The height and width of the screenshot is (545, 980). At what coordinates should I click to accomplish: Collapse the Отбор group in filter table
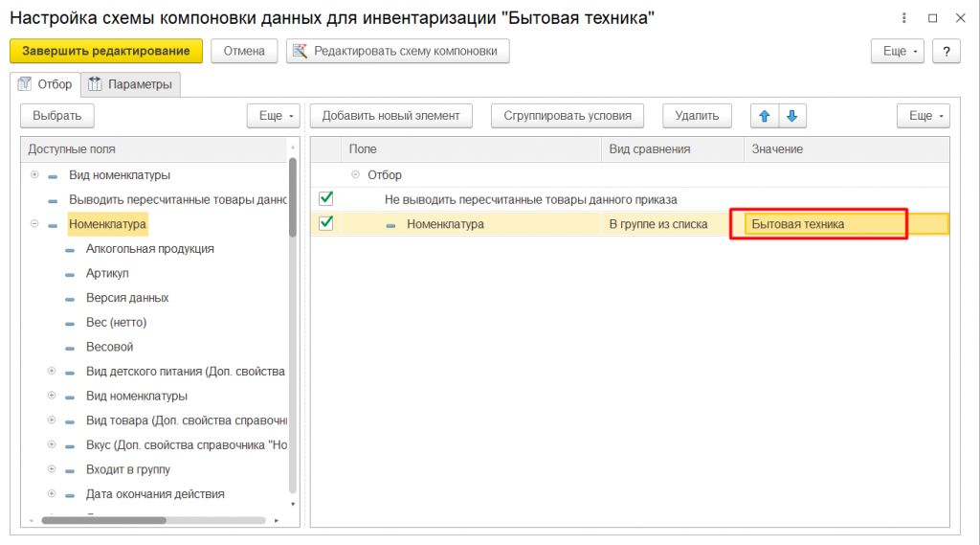click(355, 174)
